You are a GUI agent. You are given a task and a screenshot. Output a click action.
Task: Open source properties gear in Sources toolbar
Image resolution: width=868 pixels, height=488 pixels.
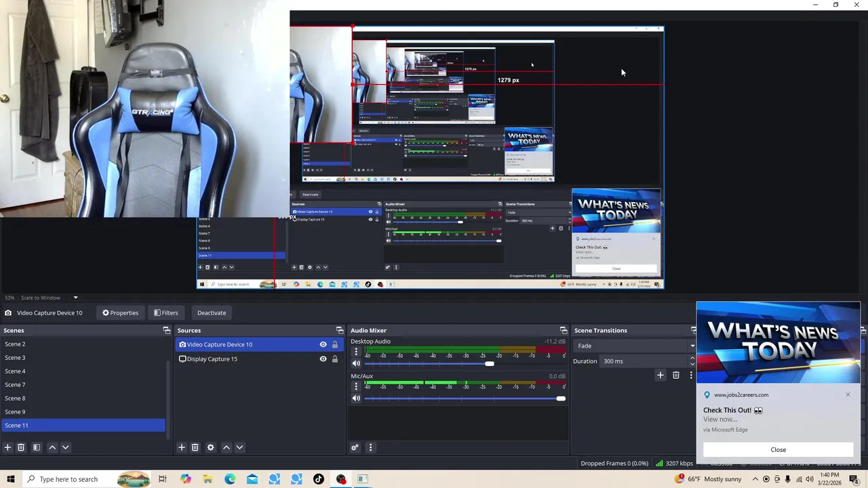211,447
